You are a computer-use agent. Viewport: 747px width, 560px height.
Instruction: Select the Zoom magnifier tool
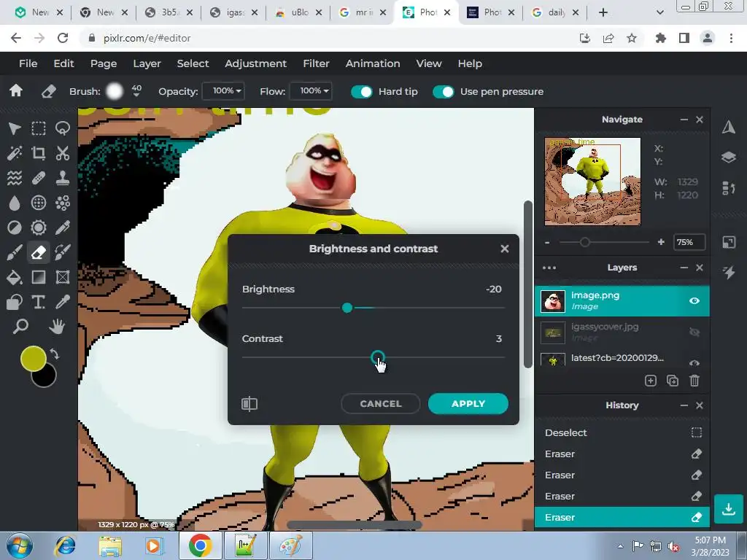20,327
